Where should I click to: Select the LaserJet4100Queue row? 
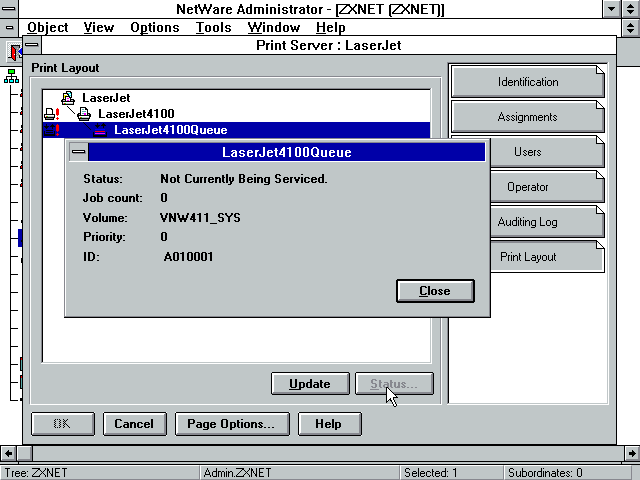point(237,130)
